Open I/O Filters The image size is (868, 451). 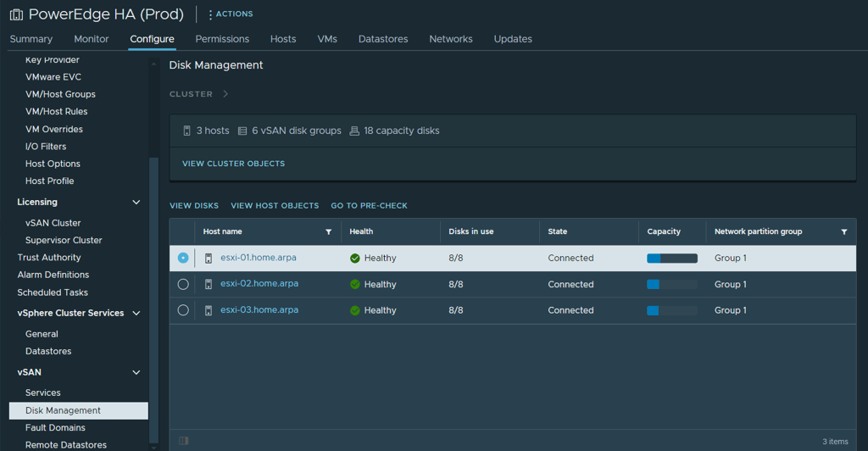[x=46, y=146]
